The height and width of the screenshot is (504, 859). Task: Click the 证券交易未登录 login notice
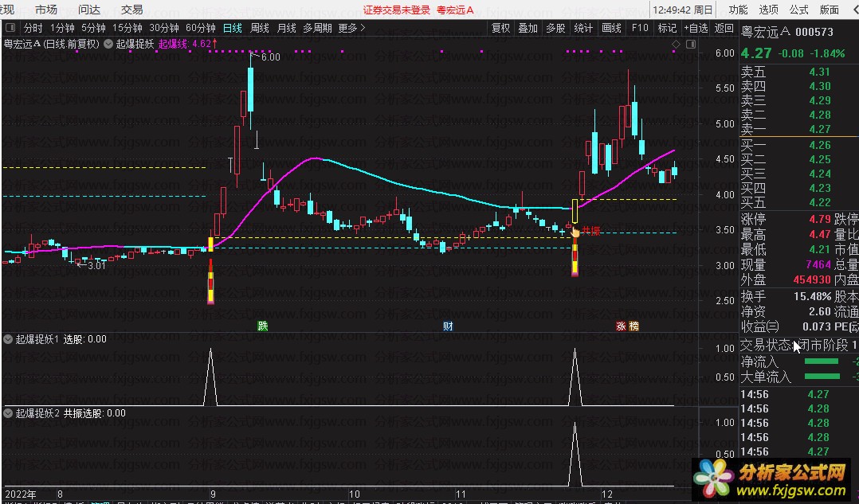coord(397,10)
